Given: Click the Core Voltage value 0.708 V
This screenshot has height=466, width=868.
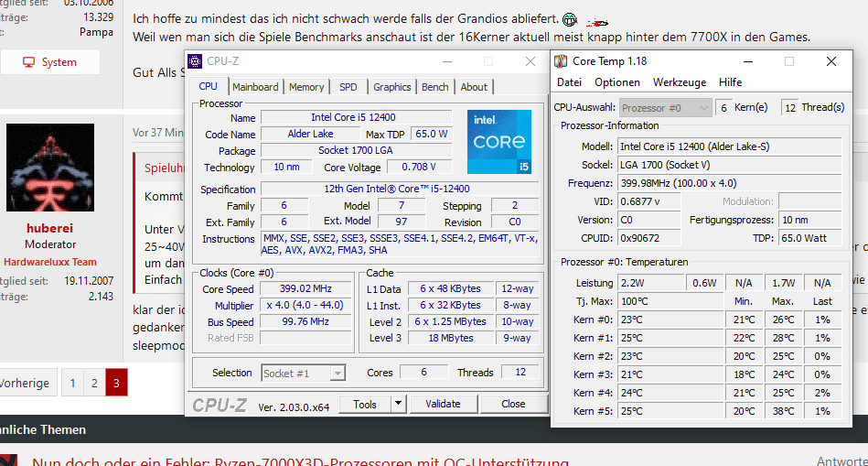Looking at the screenshot, I should [419, 167].
